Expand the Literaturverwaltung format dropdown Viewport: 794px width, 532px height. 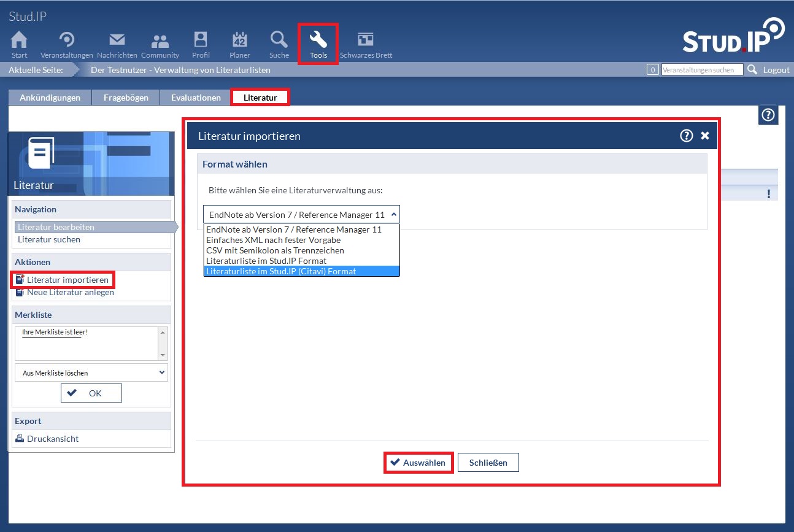click(x=301, y=214)
